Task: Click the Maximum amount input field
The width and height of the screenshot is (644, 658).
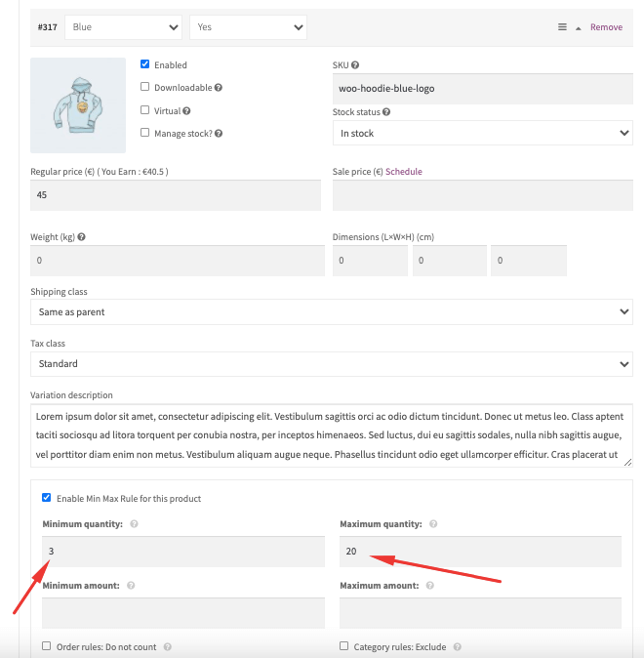Action: pyautogui.click(x=480, y=613)
